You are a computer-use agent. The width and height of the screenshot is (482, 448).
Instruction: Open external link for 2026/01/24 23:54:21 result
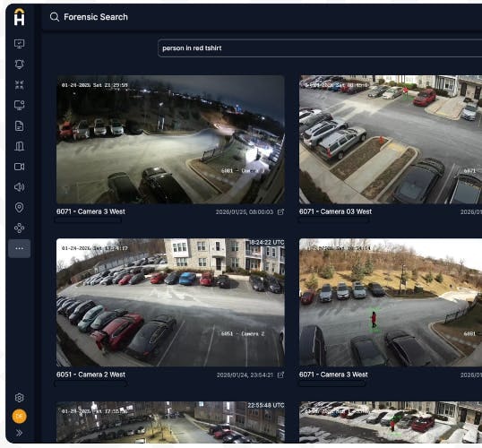280,375
